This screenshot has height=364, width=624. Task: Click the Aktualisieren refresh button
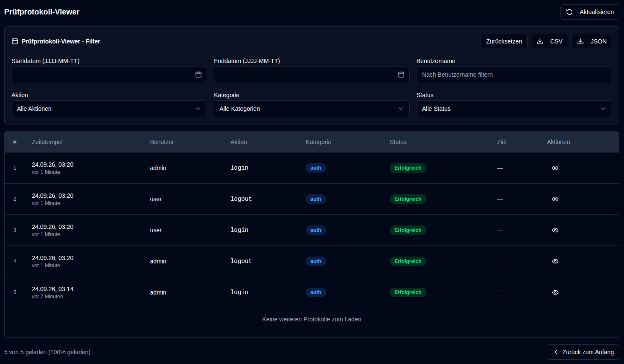(589, 12)
